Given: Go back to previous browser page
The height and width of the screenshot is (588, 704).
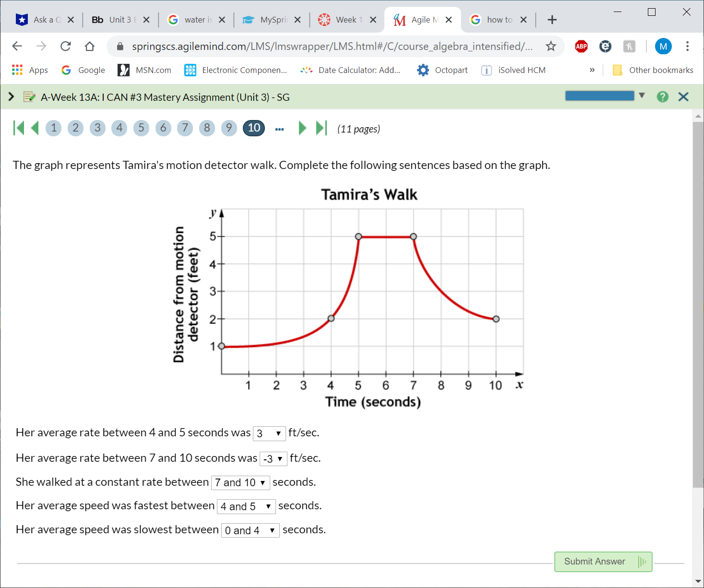Looking at the screenshot, I should (x=17, y=46).
